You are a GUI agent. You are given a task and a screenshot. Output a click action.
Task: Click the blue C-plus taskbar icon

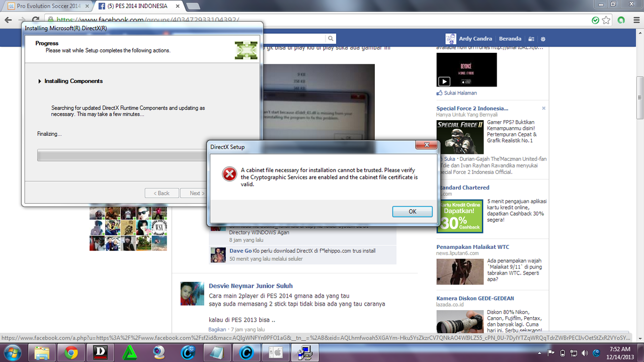(188, 352)
